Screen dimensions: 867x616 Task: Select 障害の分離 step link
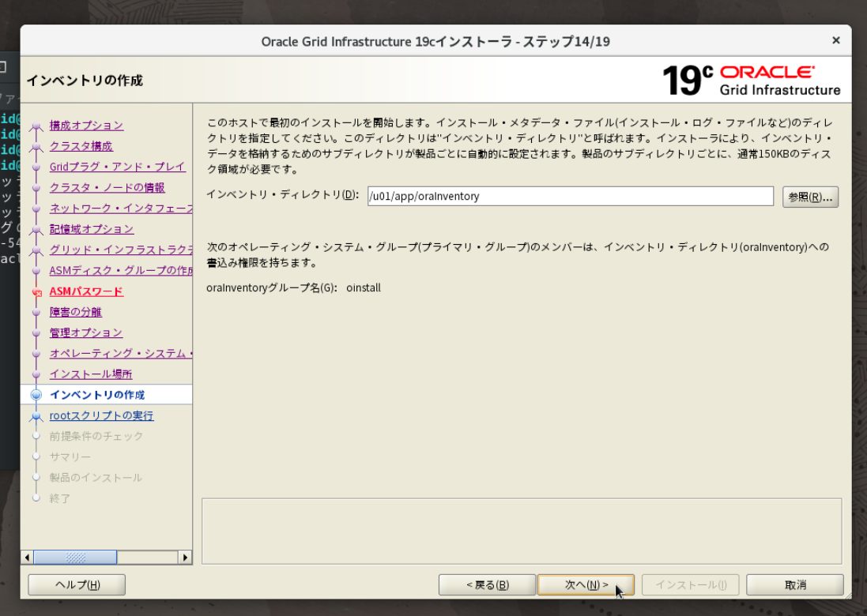pos(76,312)
